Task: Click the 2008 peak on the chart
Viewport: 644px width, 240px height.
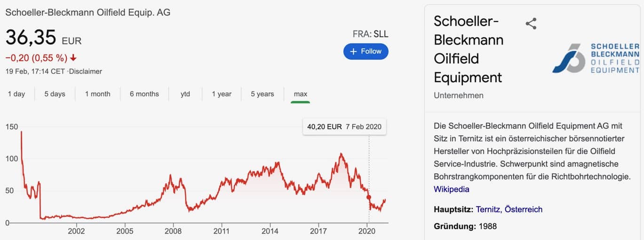Action: tap(171, 175)
